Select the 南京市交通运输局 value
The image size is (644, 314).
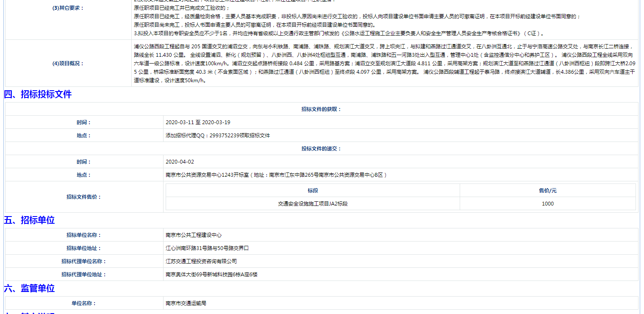pos(186,303)
